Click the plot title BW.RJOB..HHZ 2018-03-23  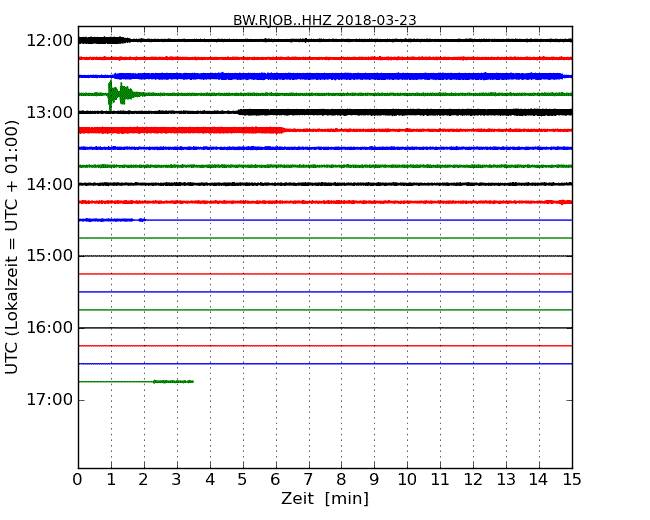(325, 20)
